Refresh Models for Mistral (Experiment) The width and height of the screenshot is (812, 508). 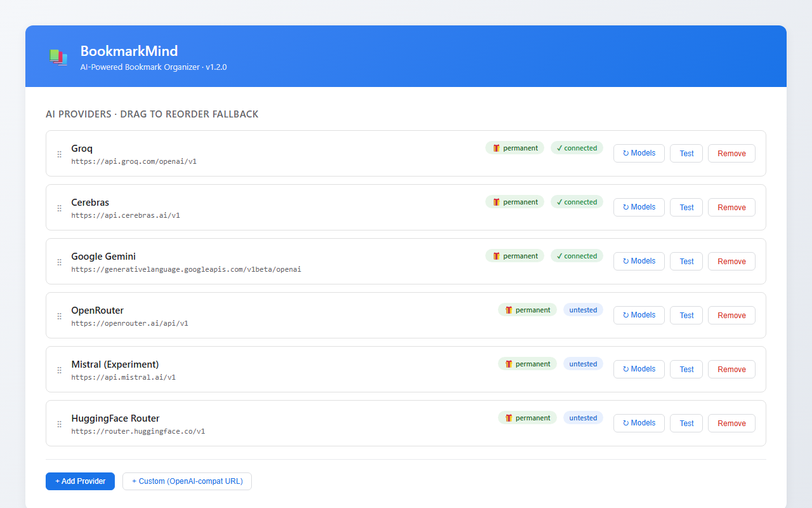[x=639, y=369]
